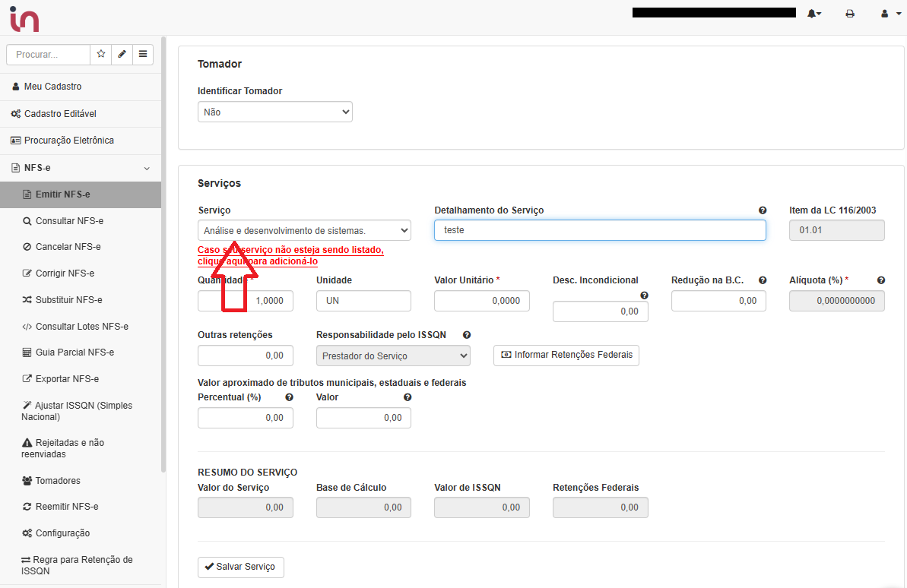Open Consultar NFS-e in sidebar
907x588 pixels.
click(68, 221)
